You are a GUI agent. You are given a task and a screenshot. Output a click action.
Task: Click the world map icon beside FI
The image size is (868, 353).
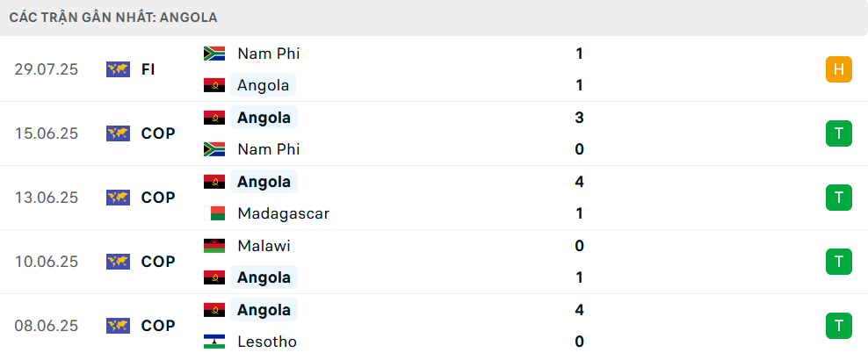118,69
